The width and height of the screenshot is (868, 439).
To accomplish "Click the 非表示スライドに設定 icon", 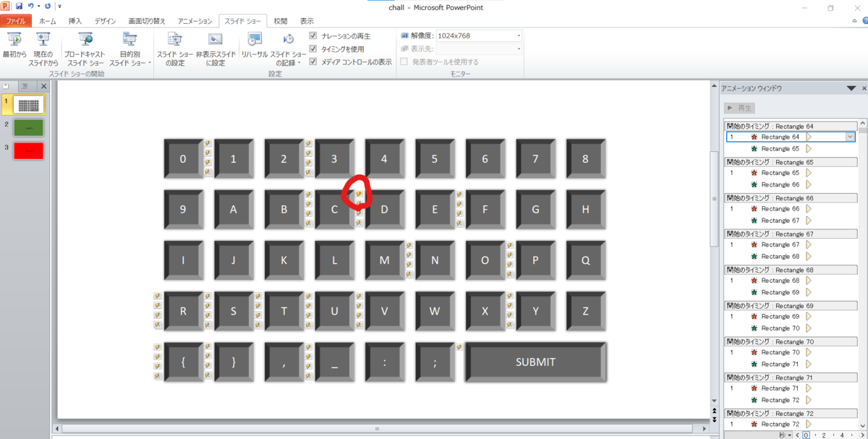I will (x=216, y=39).
